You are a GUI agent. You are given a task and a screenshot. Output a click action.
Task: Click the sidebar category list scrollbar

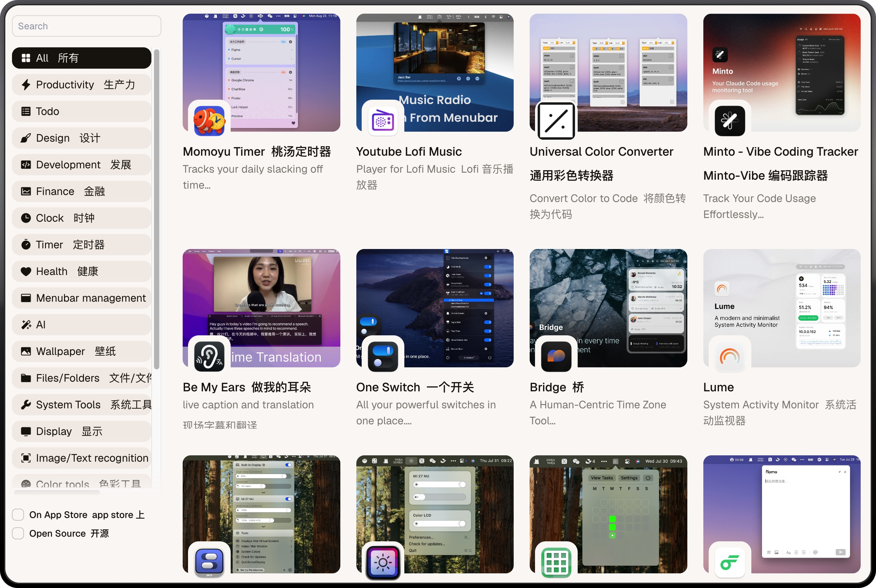[x=157, y=210]
